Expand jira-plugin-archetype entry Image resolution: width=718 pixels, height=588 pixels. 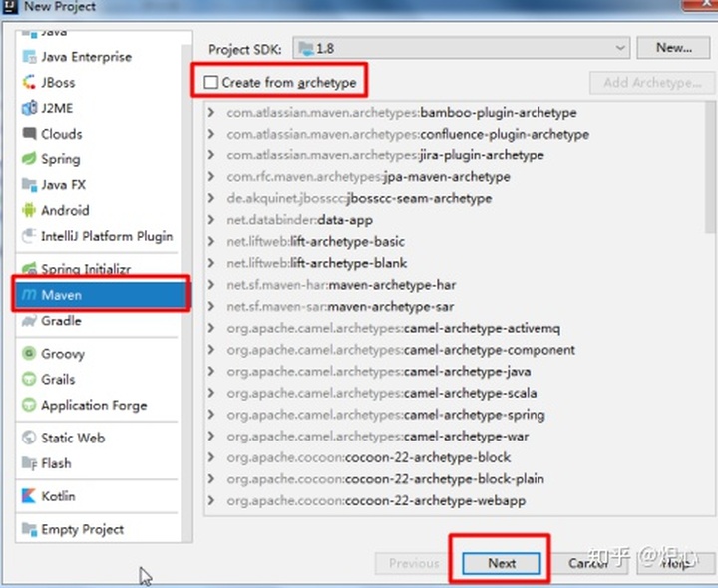(211, 155)
